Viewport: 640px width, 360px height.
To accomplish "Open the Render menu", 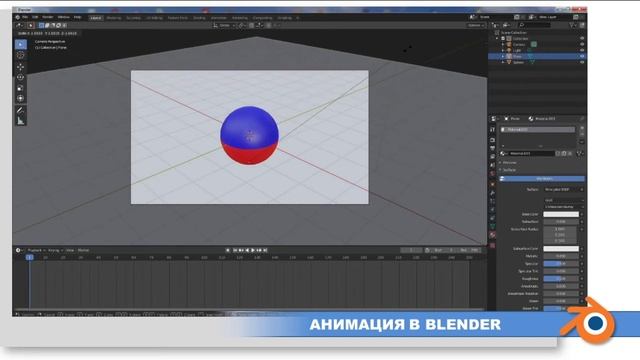I will [x=48, y=17].
